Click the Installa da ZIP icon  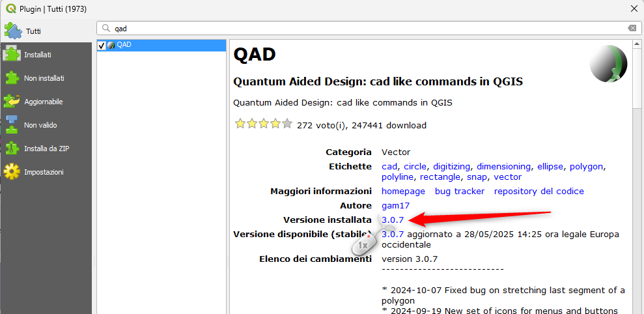pos(12,149)
